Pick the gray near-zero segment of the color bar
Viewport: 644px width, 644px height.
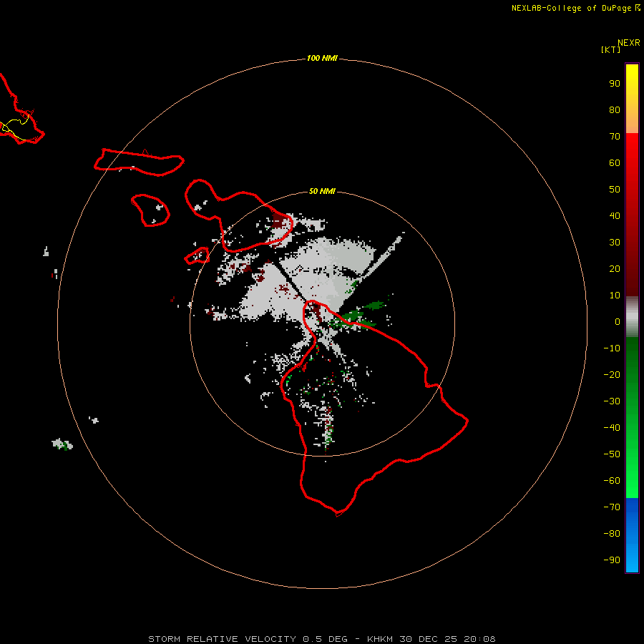632,317
